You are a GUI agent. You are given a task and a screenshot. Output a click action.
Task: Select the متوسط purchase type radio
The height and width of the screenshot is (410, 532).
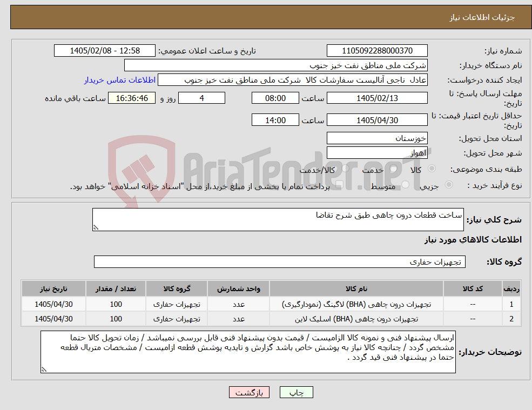(406, 185)
